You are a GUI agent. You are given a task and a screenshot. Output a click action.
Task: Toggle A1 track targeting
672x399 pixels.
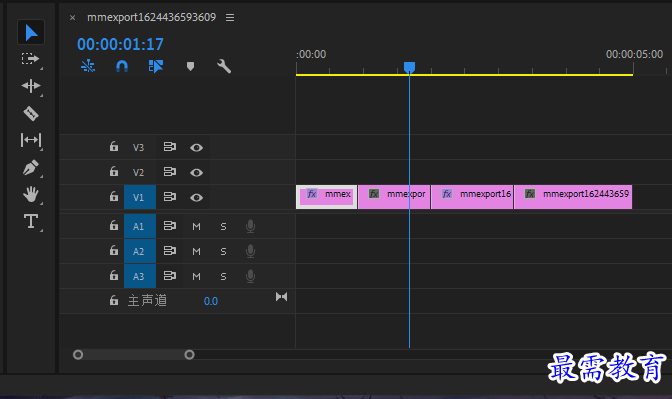coord(140,226)
